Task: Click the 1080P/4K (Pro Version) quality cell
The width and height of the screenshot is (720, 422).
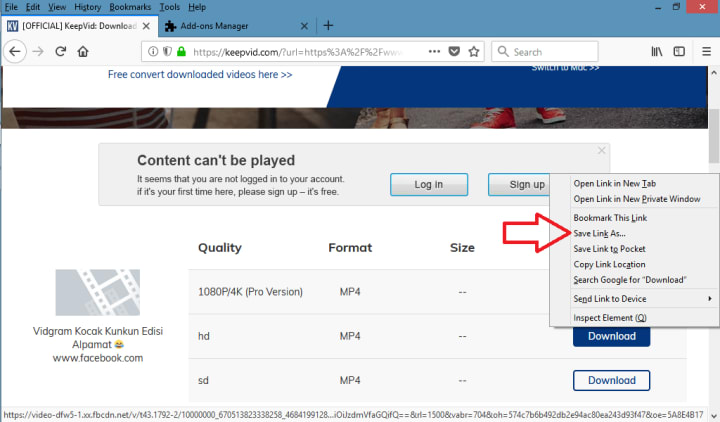Action: (x=250, y=292)
